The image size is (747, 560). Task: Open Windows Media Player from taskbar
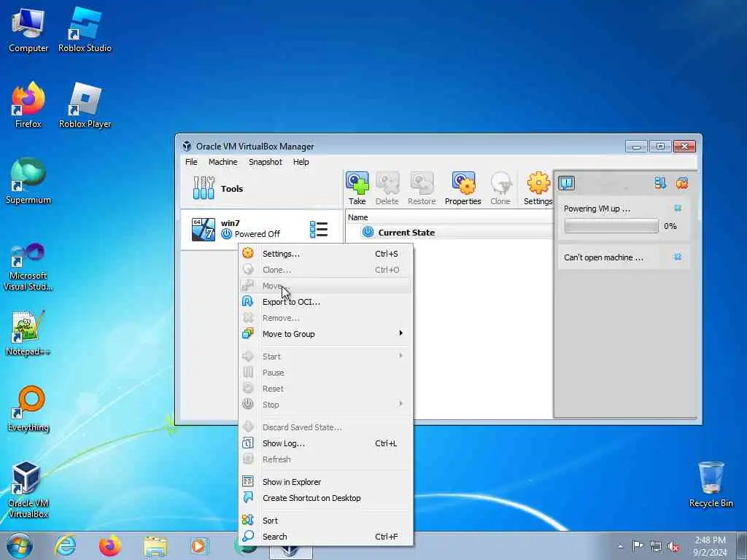coord(199,545)
